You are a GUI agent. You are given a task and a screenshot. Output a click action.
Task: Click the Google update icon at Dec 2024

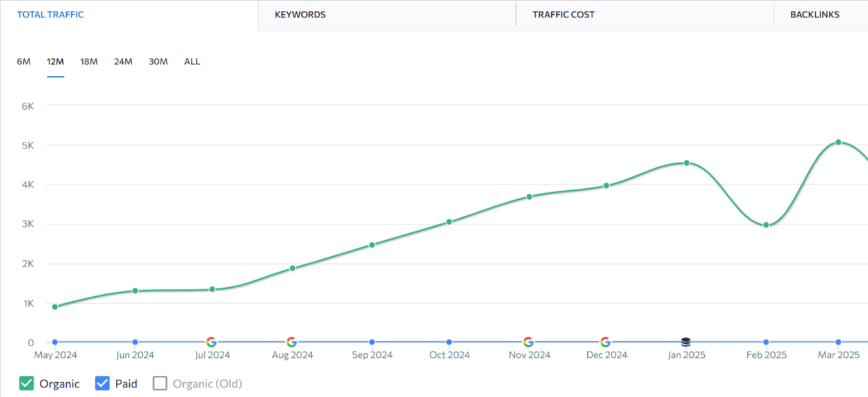[605, 342]
